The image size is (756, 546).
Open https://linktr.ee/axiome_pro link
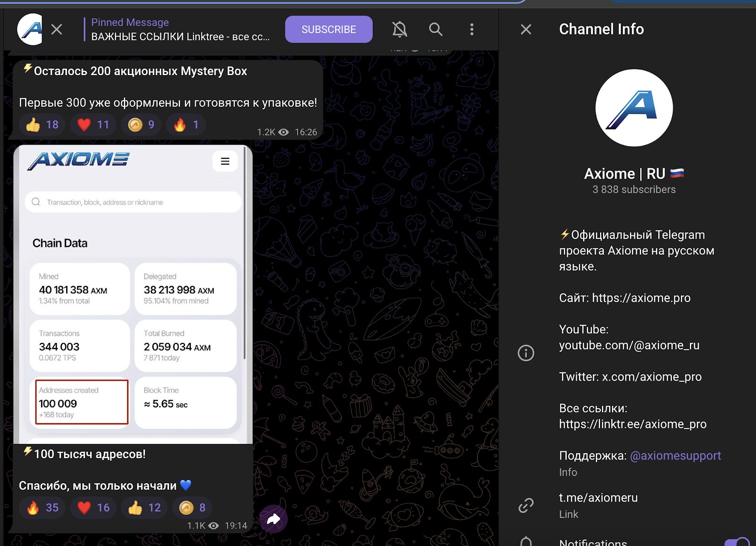(633, 424)
